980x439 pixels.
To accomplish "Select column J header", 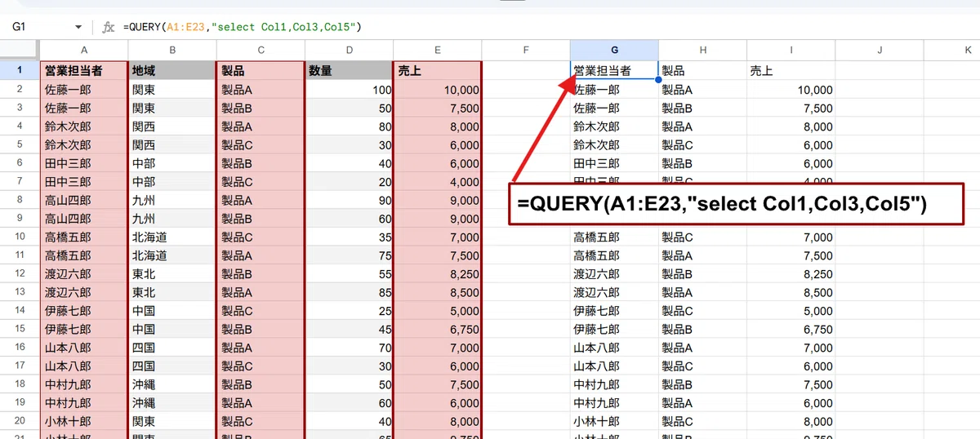I will (x=880, y=50).
